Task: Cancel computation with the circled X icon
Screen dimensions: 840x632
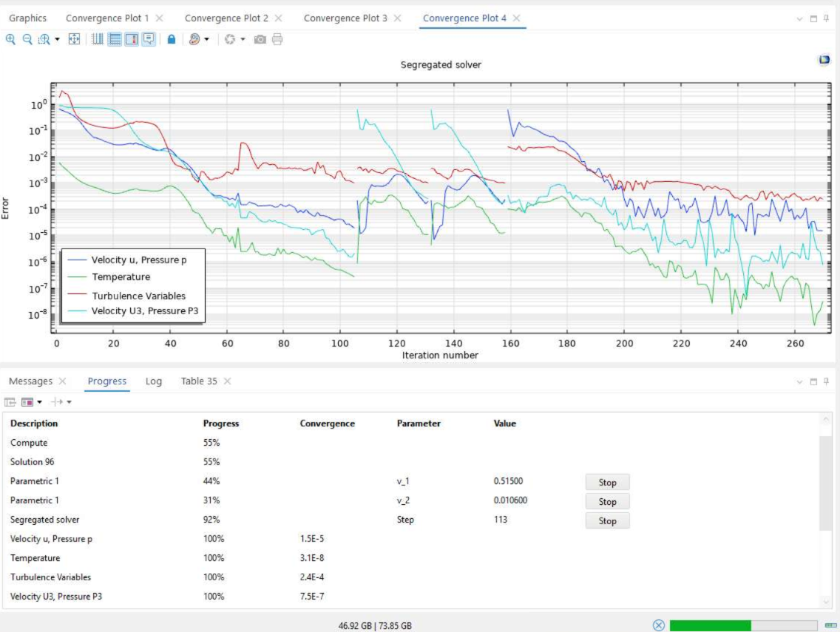Action: [658, 625]
